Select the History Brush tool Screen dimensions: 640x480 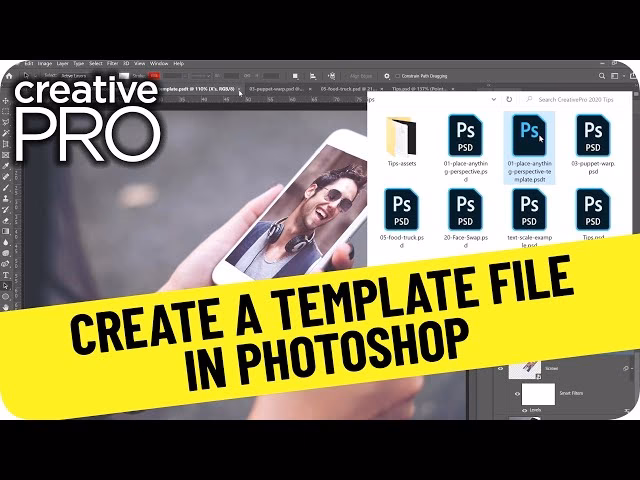pos(6,210)
